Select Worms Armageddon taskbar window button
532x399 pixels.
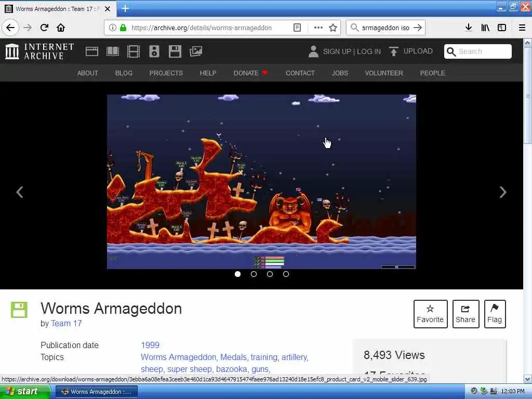(x=96, y=392)
